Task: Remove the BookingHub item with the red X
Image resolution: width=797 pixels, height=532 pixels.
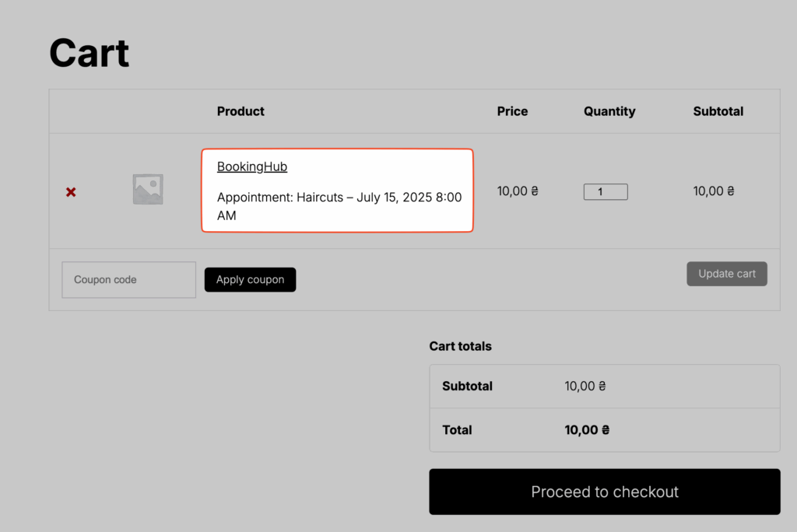Action: coord(71,191)
